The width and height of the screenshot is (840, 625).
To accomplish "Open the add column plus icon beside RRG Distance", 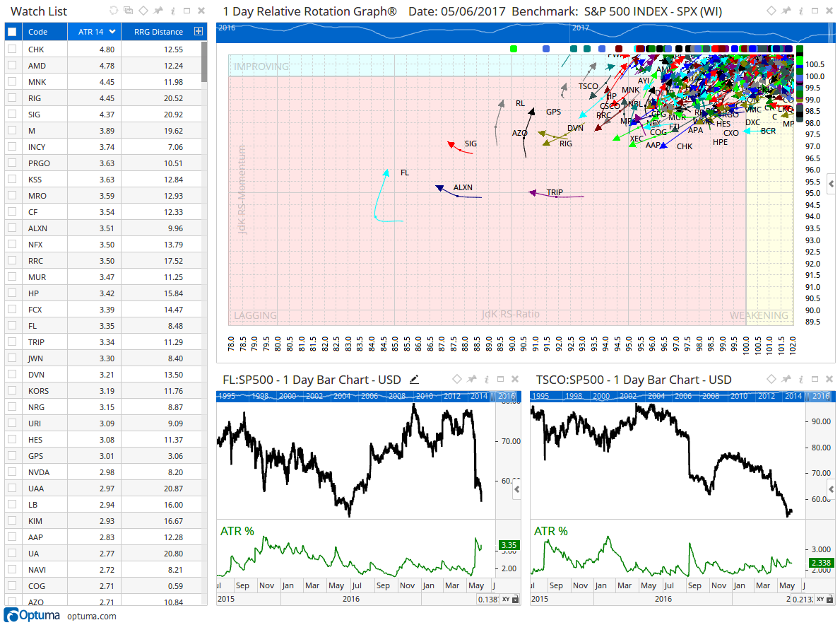I will point(198,31).
